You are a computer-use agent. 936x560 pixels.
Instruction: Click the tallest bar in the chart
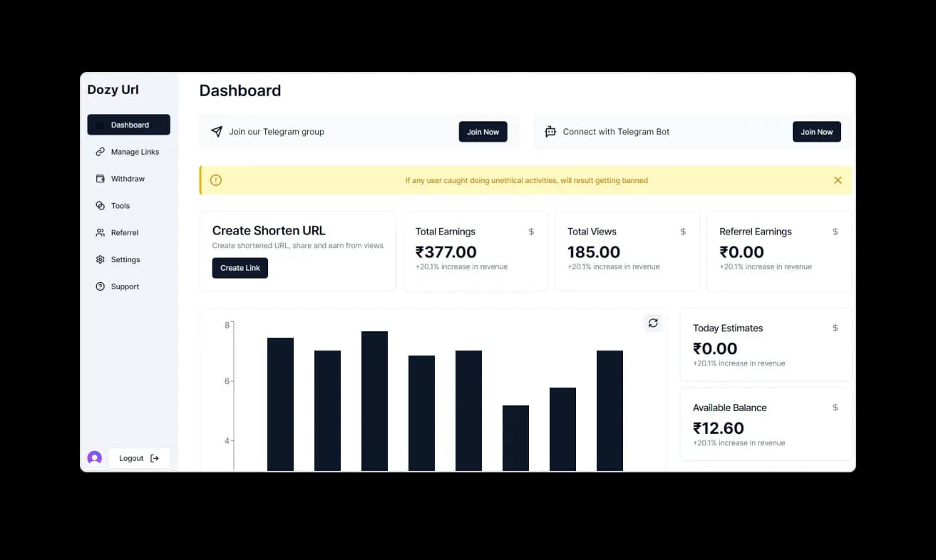pyautogui.click(x=374, y=401)
